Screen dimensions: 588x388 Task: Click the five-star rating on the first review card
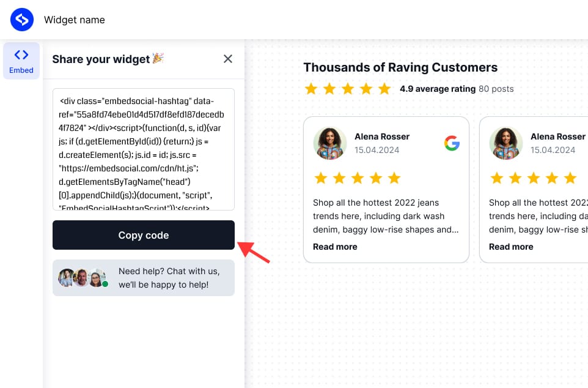(x=358, y=178)
